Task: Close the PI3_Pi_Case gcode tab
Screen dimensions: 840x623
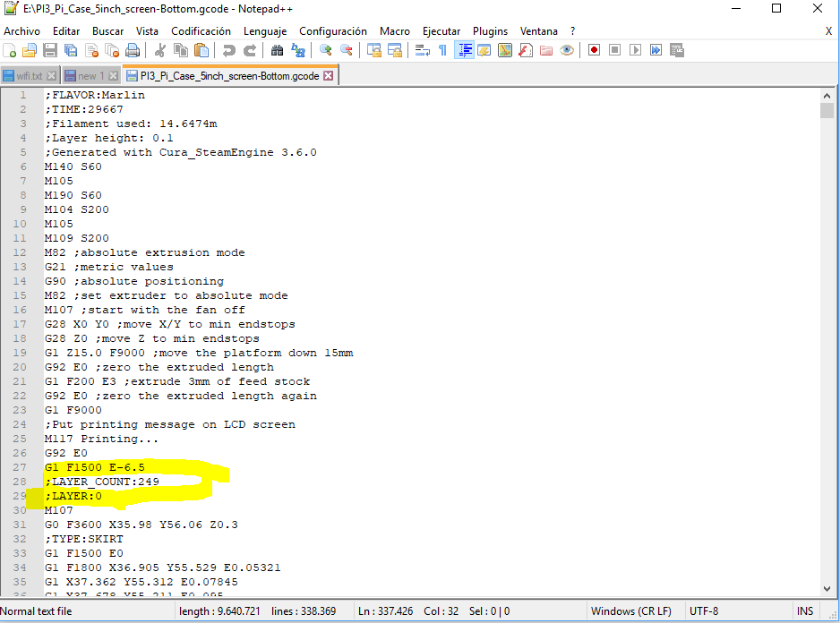Action: point(328,76)
